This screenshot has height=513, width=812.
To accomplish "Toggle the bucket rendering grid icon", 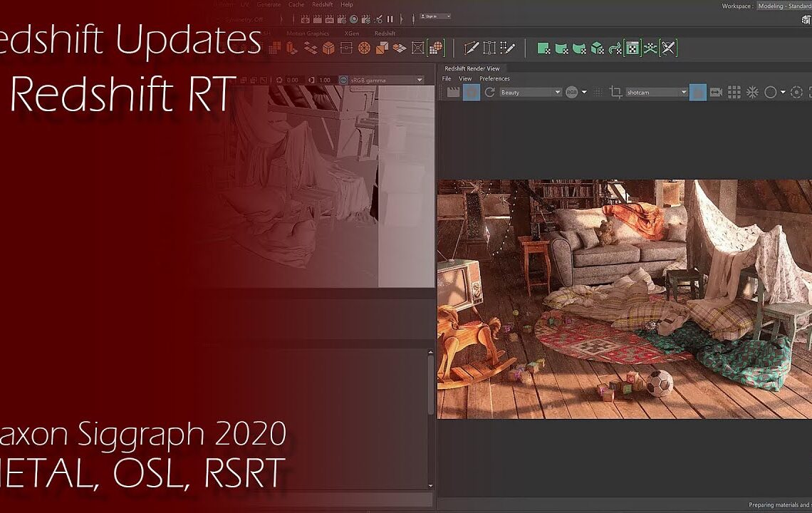I will coord(736,91).
